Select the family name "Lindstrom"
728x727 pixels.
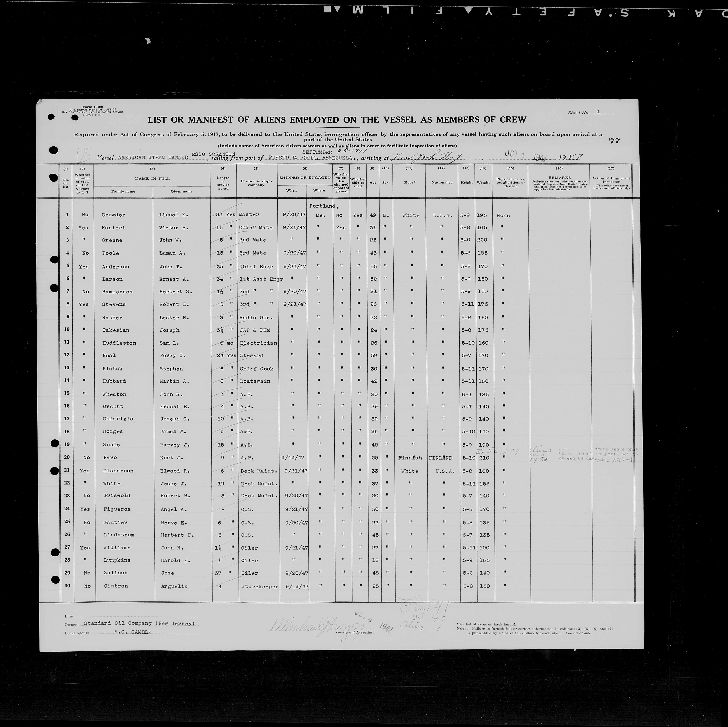(x=119, y=535)
